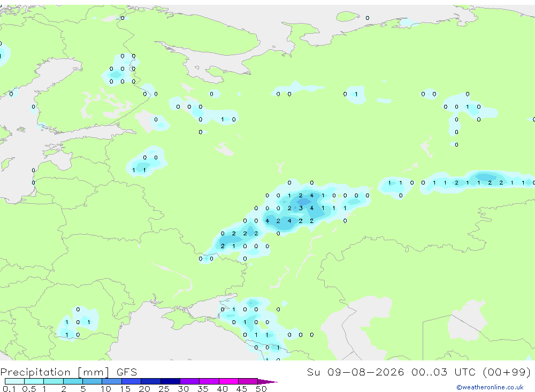Click the only '3' value on the map

click(301, 208)
